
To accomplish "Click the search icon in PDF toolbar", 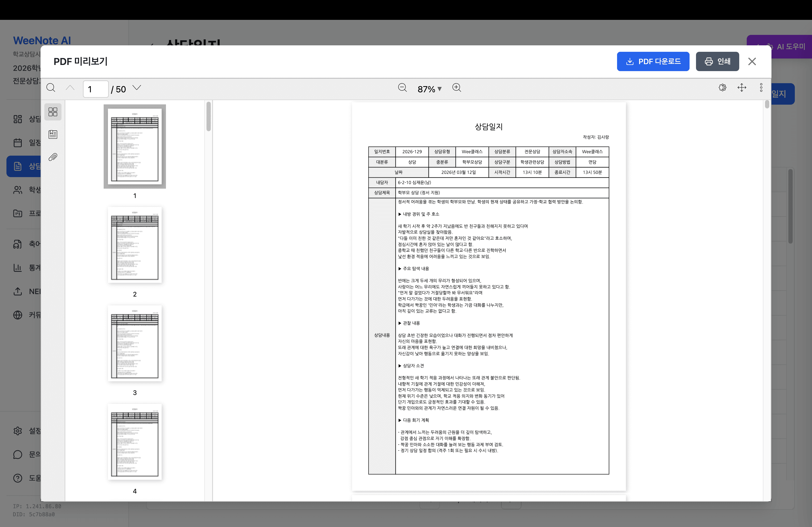I will tap(51, 88).
